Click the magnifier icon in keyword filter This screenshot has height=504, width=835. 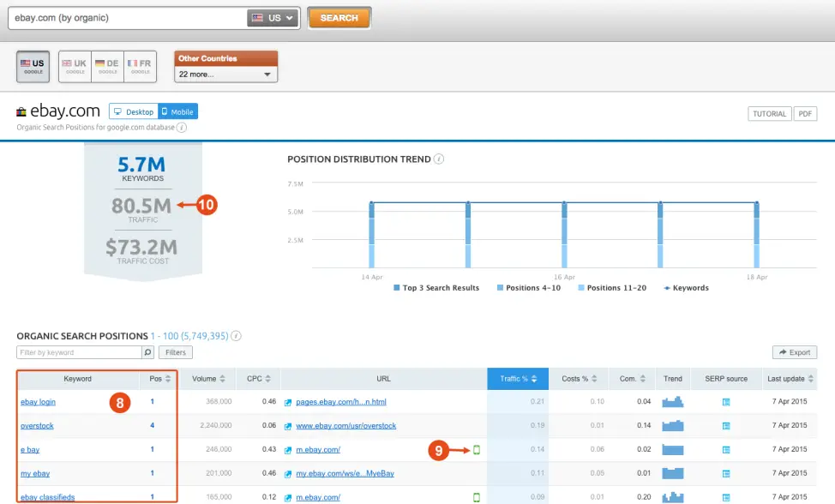[148, 352]
